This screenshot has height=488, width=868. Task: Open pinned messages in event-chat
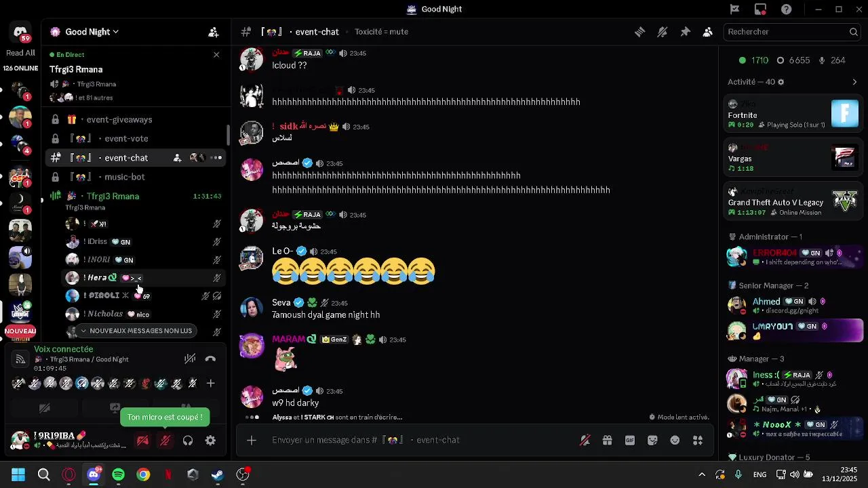[x=685, y=32]
